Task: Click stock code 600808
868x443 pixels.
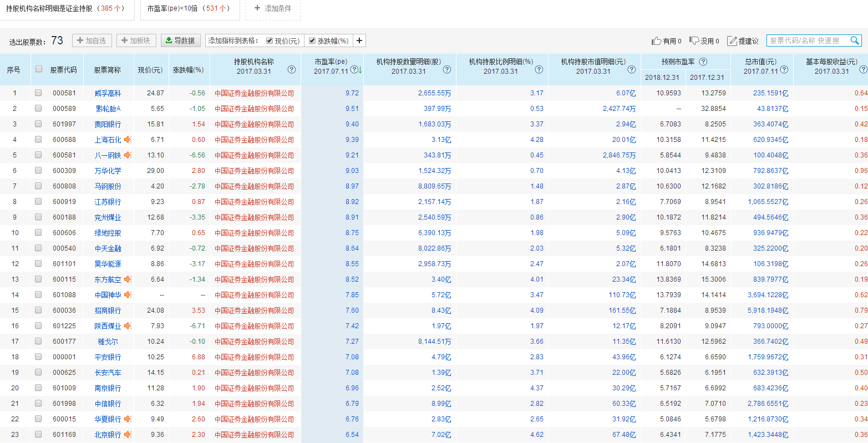Action: 64,186
